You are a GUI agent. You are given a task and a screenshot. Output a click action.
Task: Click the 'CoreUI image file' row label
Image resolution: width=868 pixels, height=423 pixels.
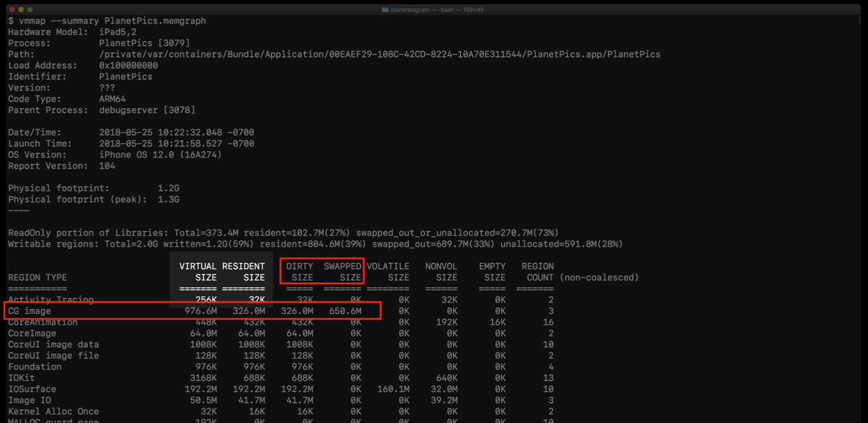(53, 356)
